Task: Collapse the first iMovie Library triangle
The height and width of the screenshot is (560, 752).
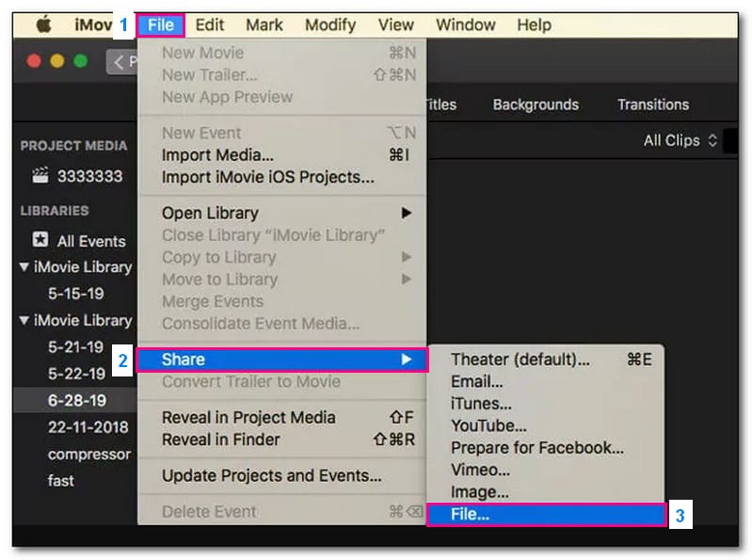Action: pyautogui.click(x=24, y=267)
